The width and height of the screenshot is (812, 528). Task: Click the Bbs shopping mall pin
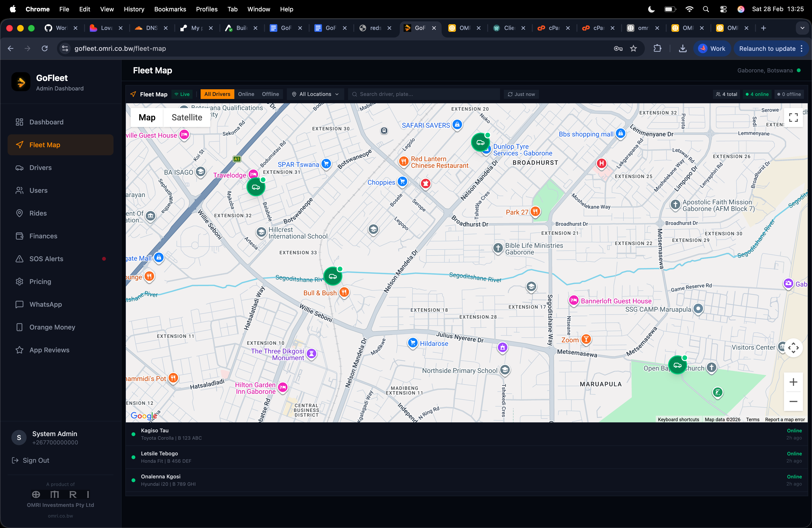tap(621, 133)
